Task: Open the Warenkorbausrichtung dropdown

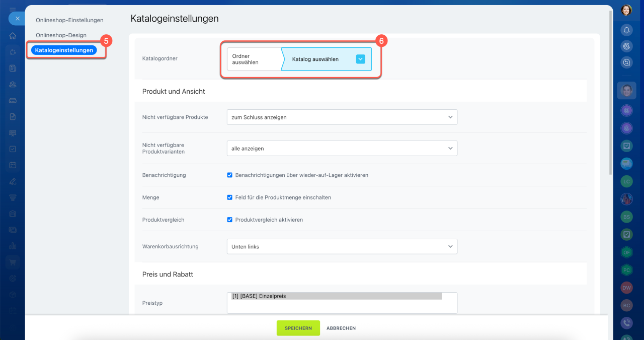Action: (x=342, y=247)
